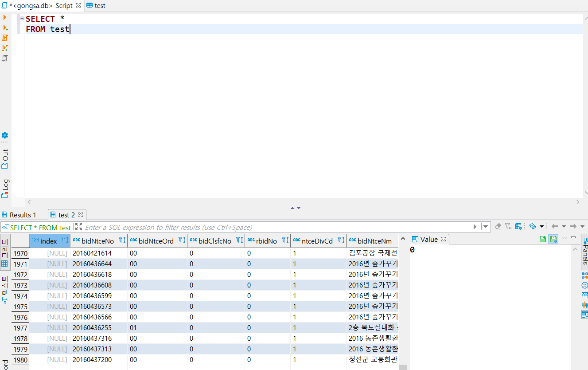Open the test table editor tab
This screenshot has width=588, height=370.
point(96,6)
